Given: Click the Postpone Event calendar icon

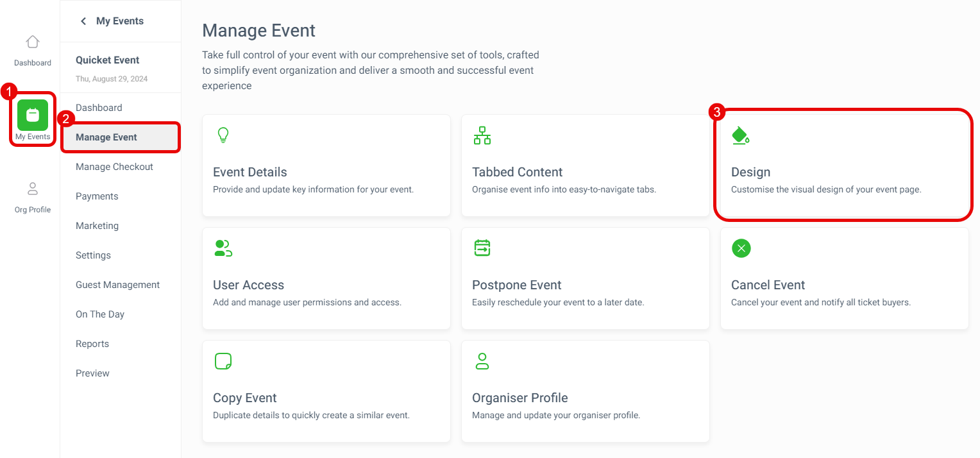Looking at the screenshot, I should tap(482, 248).
